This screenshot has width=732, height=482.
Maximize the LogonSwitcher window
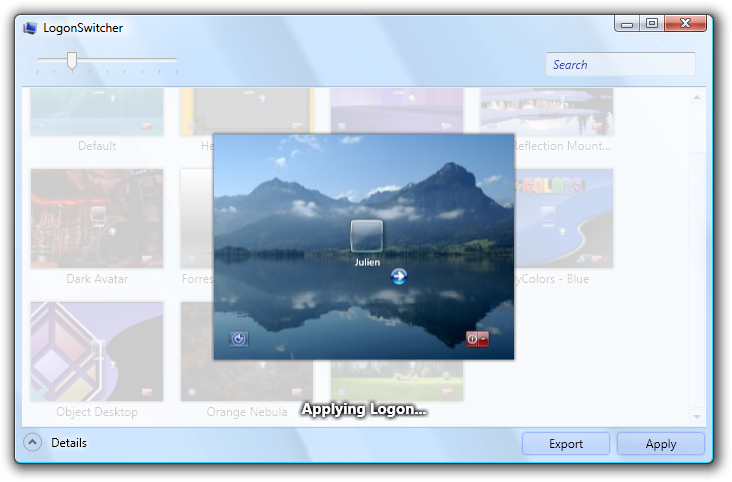pyautogui.click(x=652, y=23)
